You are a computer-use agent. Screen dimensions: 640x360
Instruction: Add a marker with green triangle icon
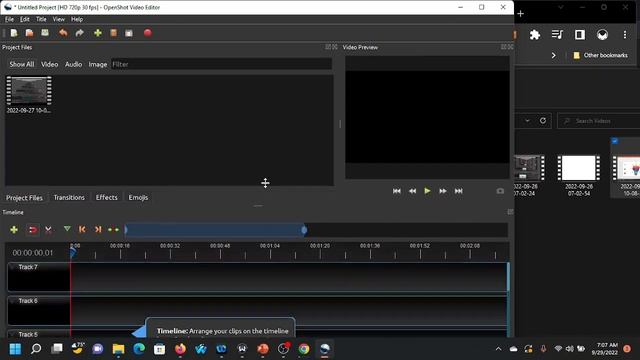point(67,229)
